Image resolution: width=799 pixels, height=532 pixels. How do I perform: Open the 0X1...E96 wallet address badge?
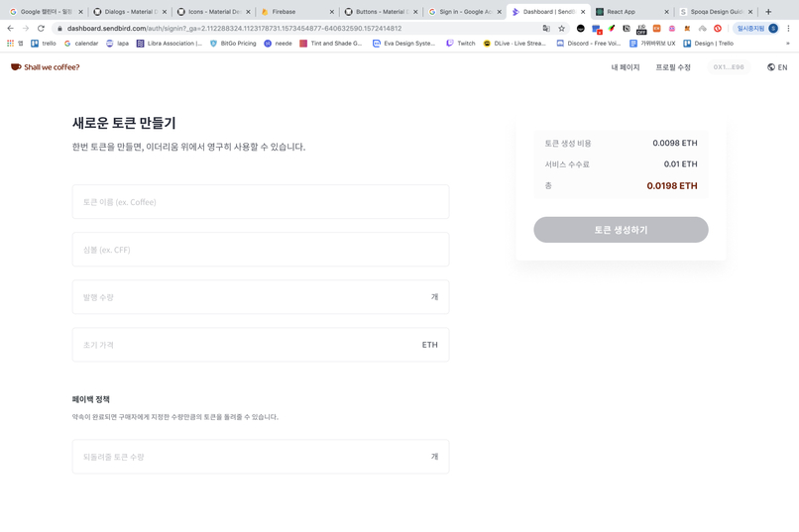tap(729, 67)
